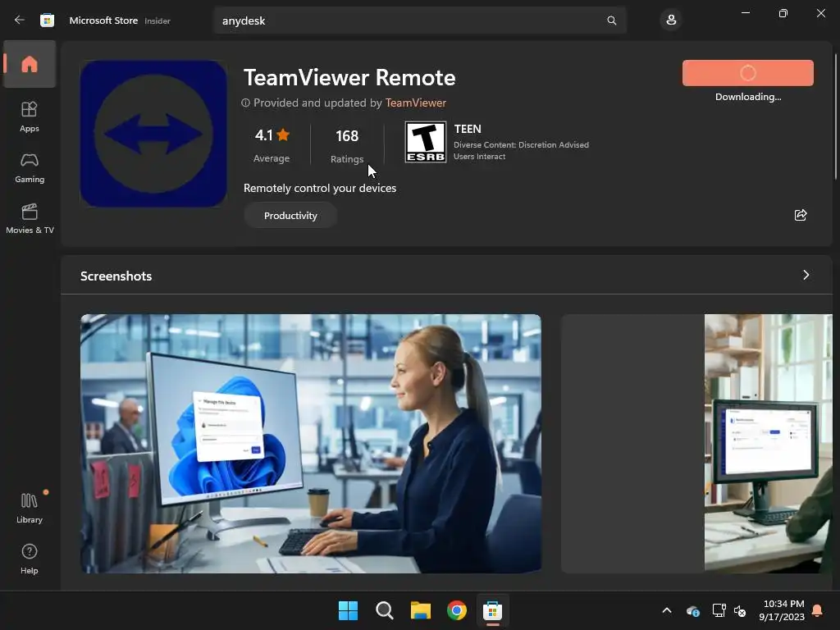The height and width of the screenshot is (630, 840).
Task: Click the Downloading progress button
Action: pyautogui.click(x=748, y=73)
